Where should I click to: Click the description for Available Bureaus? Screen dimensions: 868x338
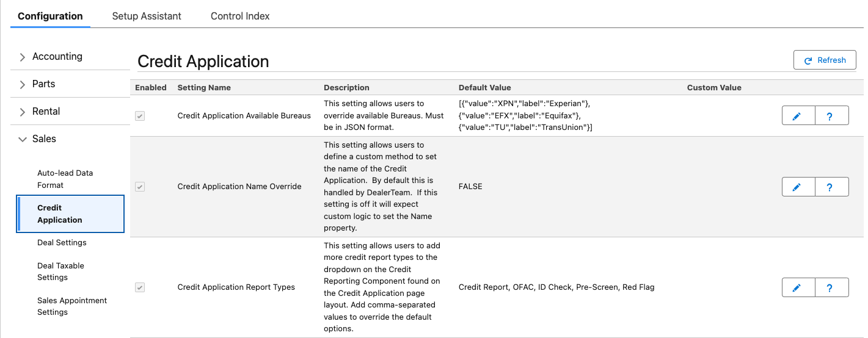[384, 115]
